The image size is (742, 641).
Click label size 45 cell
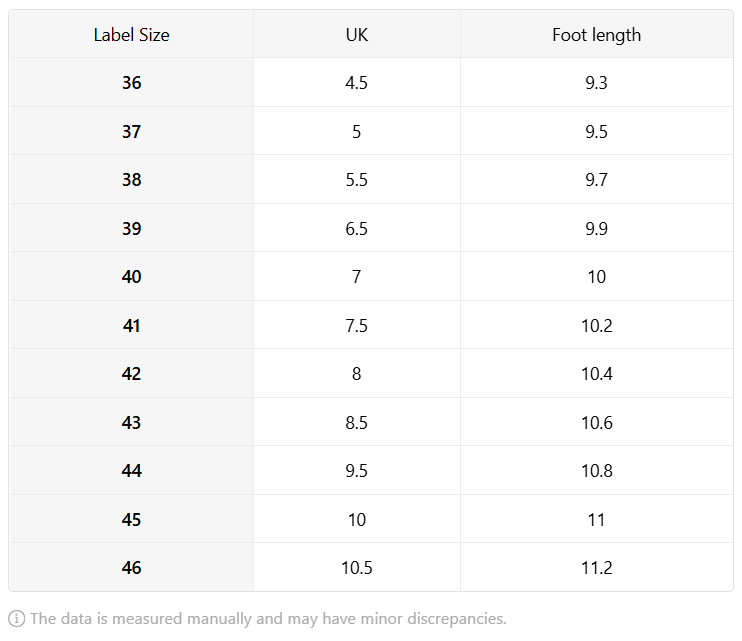coord(131,519)
